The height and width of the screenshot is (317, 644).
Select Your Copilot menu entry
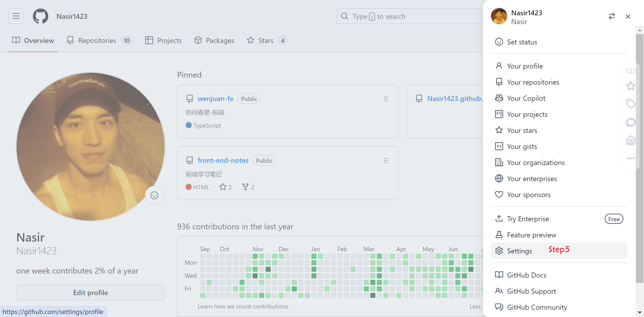click(x=559, y=98)
